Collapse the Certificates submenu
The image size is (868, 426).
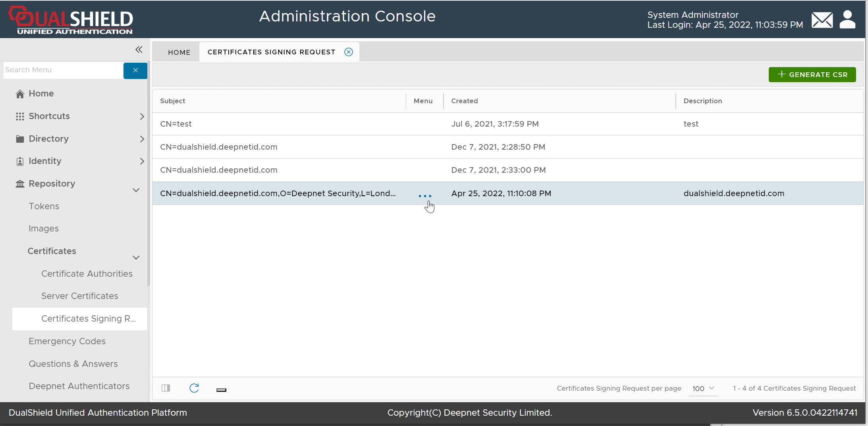(136, 257)
